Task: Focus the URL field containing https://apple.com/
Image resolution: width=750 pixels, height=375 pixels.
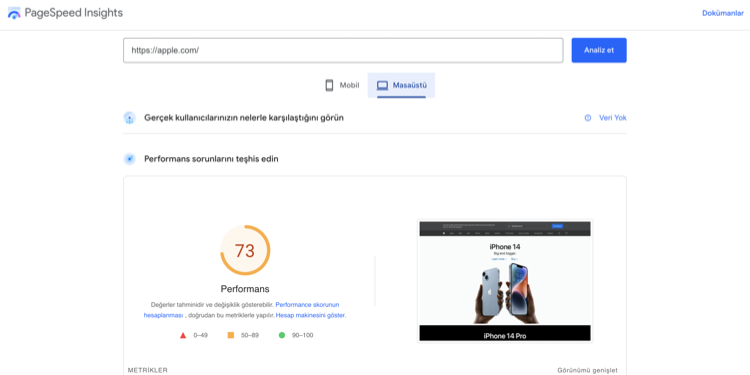Action: click(343, 50)
